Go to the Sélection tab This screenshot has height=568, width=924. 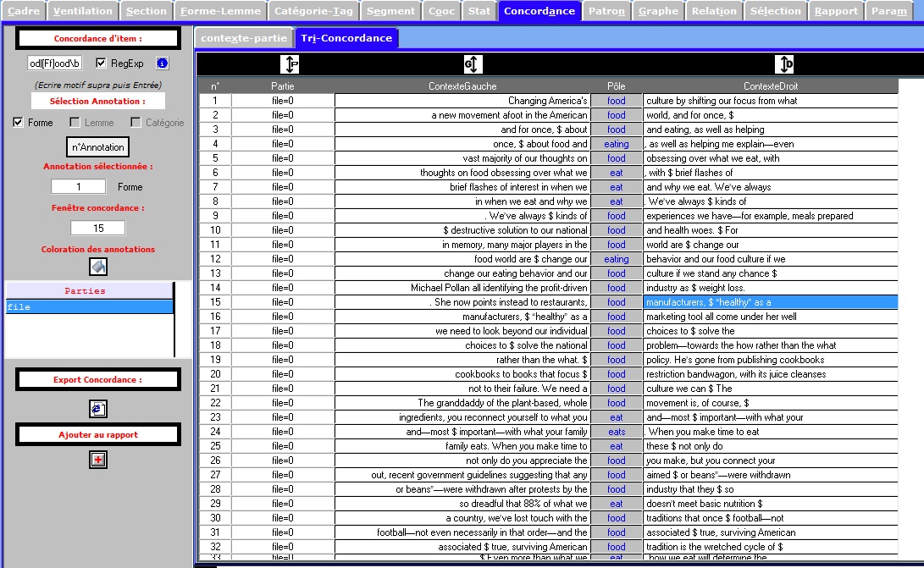(776, 11)
